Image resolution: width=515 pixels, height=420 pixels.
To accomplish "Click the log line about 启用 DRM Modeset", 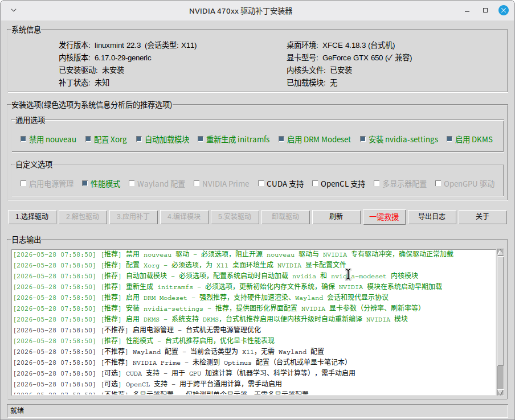I will click(201, 298).
